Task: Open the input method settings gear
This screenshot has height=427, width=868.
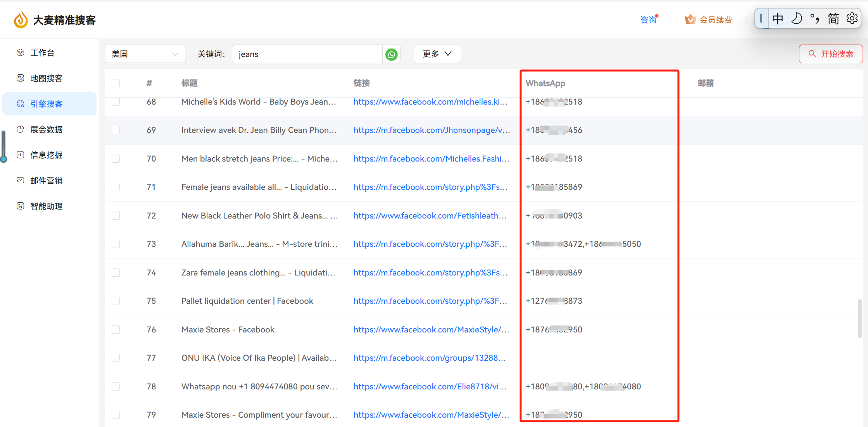Action: (x=852, y=18)
